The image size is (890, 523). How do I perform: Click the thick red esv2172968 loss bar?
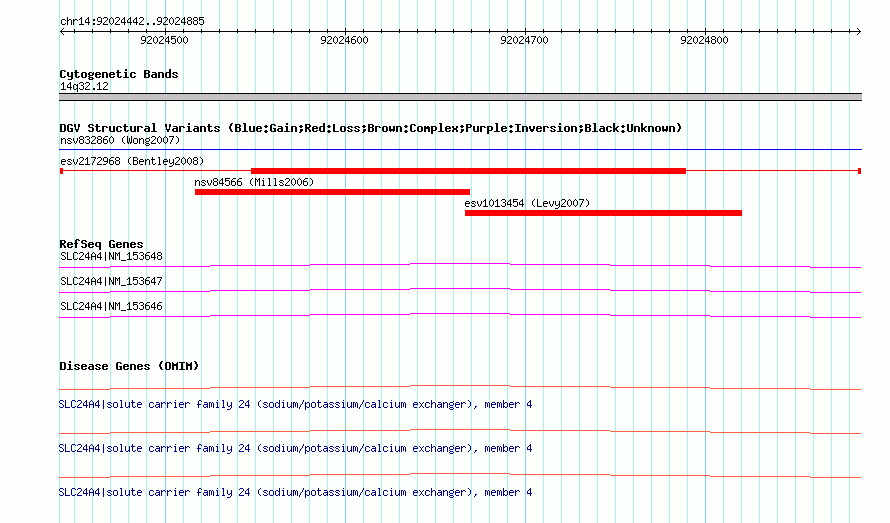tap(468, 170)
